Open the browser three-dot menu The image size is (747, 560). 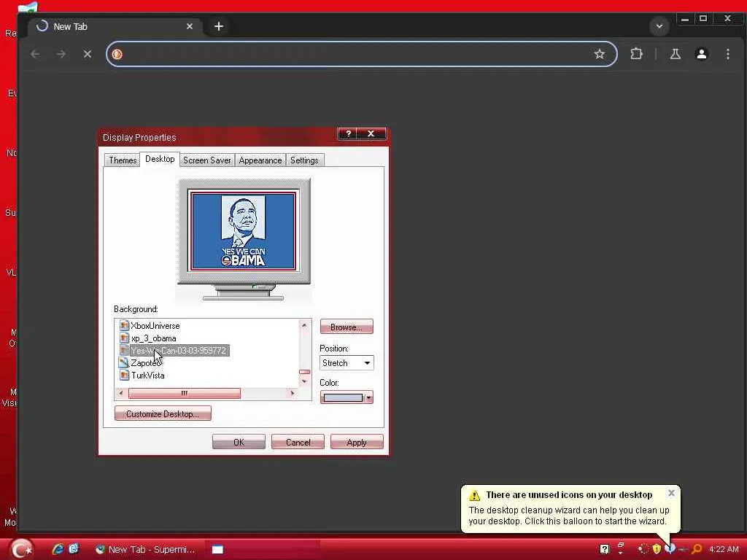coord(727,54)
